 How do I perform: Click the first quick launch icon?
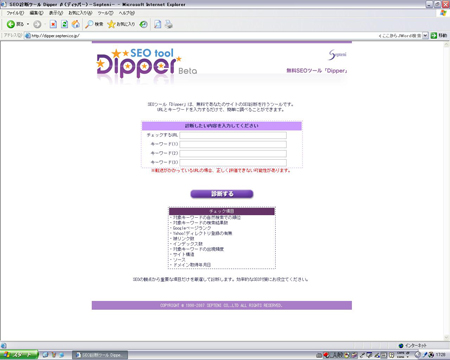click(45, 355)
